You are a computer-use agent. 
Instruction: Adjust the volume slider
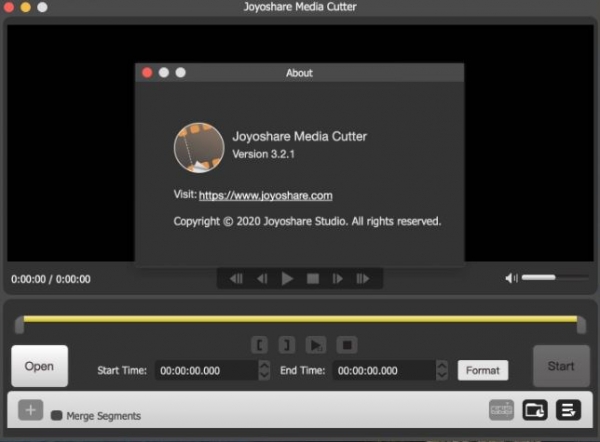pos(555,277)
